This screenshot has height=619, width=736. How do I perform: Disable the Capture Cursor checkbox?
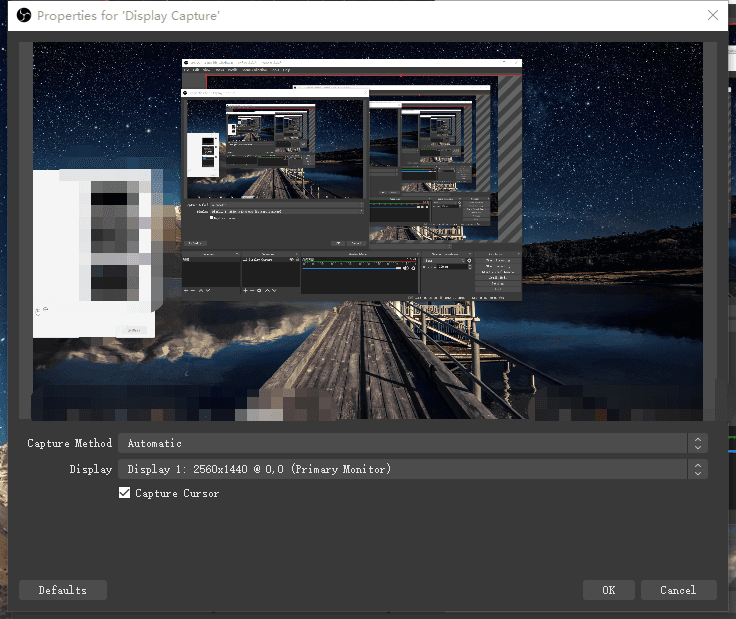[x=125, y=493]
